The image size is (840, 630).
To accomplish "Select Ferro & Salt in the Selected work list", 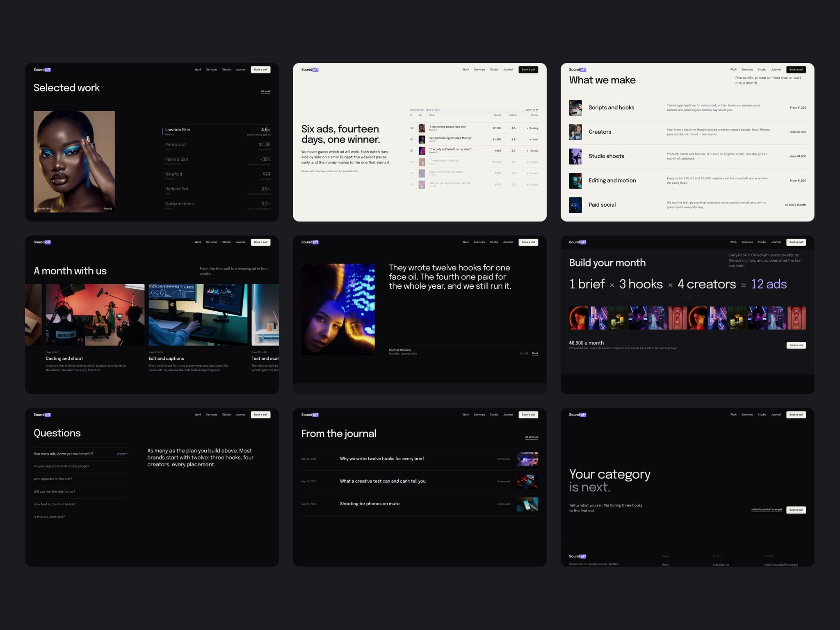I will click(x=217, y=161).
